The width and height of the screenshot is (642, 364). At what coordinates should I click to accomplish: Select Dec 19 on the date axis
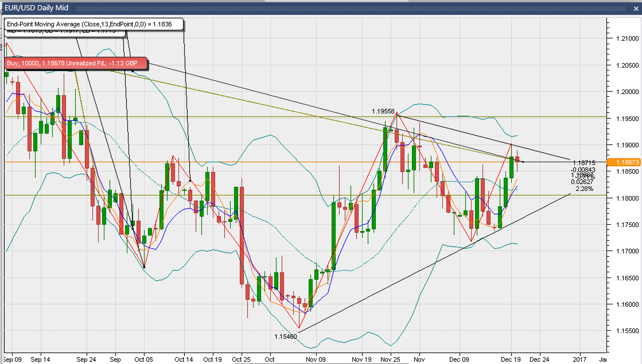pyautogui.click(x=511, y=359)
